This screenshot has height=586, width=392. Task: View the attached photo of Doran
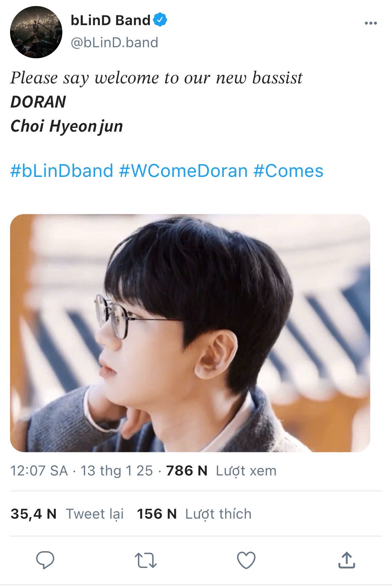pyautogui.click(x=190, y=333)
